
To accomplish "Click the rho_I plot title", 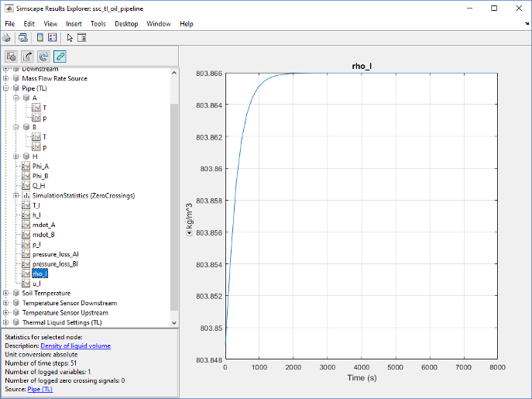I will point(362,66).
